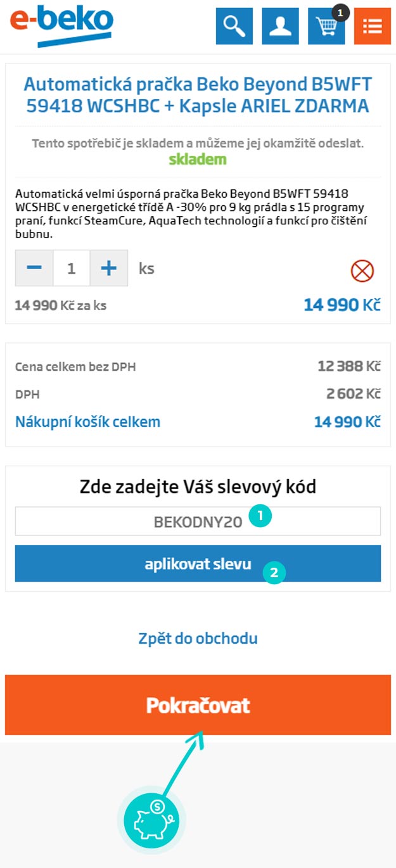396x868 pixels.
Task: Click the green 'skladem' availability label
Action: [x=198, y=160]
